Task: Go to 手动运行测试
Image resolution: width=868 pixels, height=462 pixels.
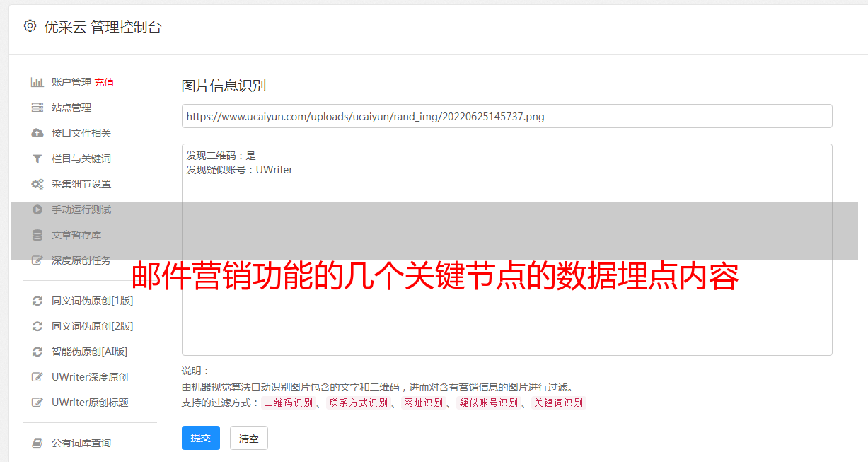Action: pos(81,209)
